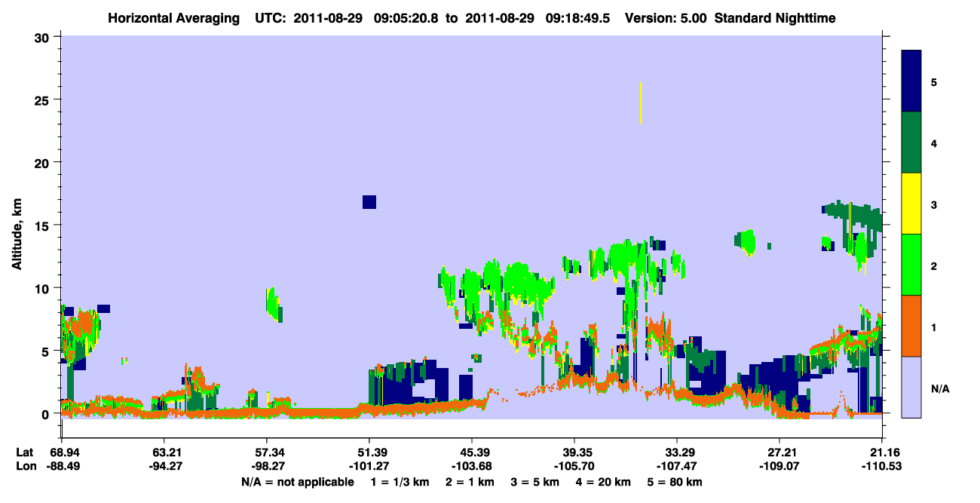
Task: Click the orange level 1 legend swatch
Action: click(x=911, y=326)
